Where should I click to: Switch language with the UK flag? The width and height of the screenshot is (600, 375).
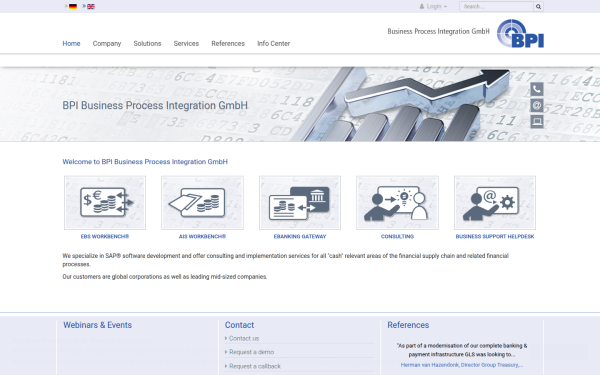[x=91, y=7]
